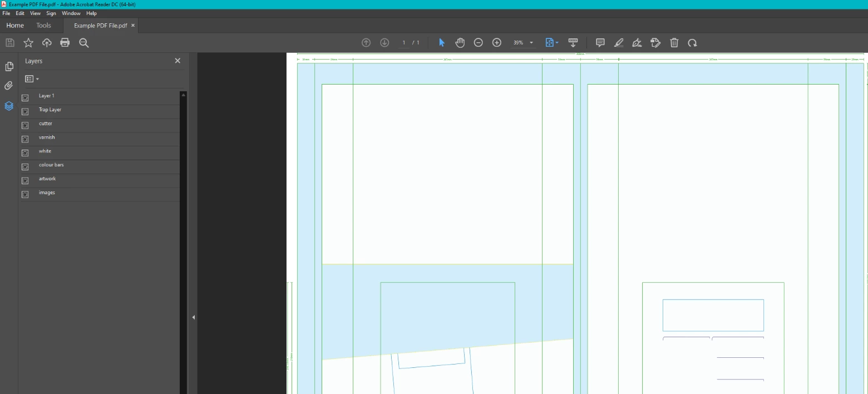This screenshot has width=868, height=394.
Task: Select the images layer name
Action: pos(47,193)
